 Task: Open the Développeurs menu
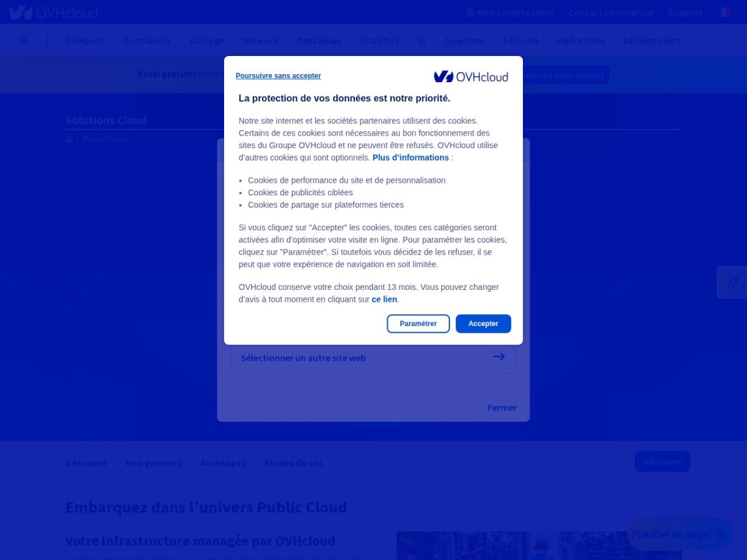pyautogui.click(x=652, y=40)
